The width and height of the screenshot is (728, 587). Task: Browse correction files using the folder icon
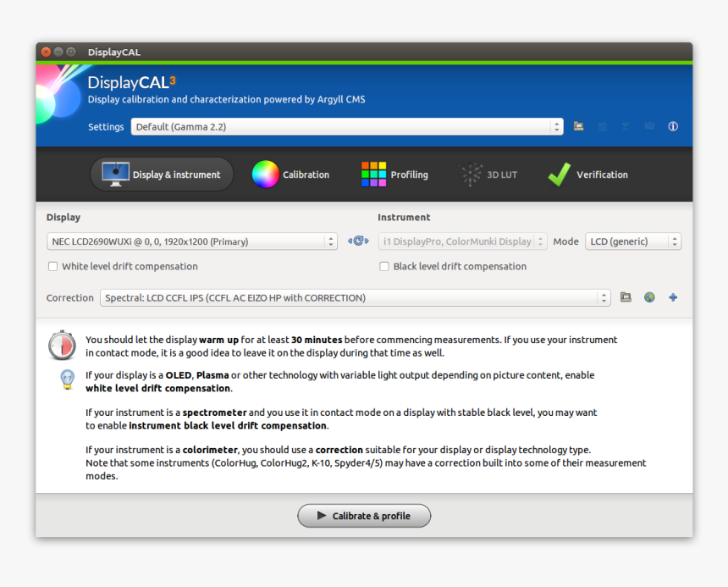tap(625, 297)
